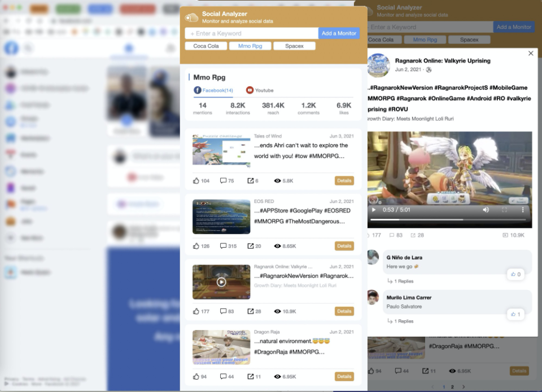The image size is (542, 392).
Task: Click G Niño de Lara's profile avatar
Action: pyautogui.click(x=373, y=257)
